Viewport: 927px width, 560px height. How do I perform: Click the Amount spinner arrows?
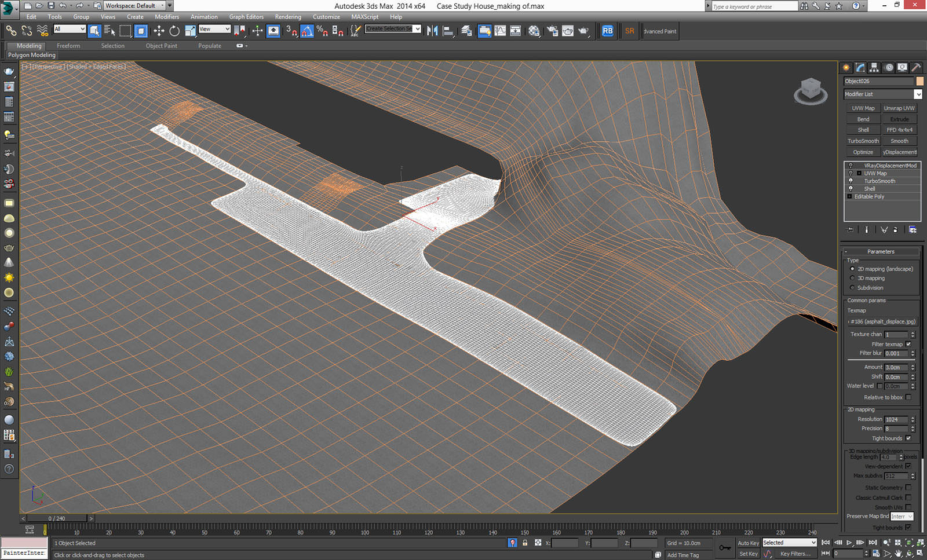tap(913, 367)
